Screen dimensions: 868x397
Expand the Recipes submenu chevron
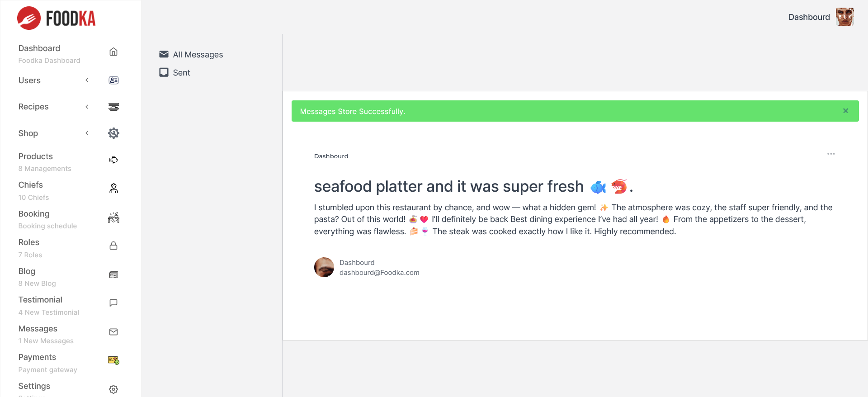(87, 107)
